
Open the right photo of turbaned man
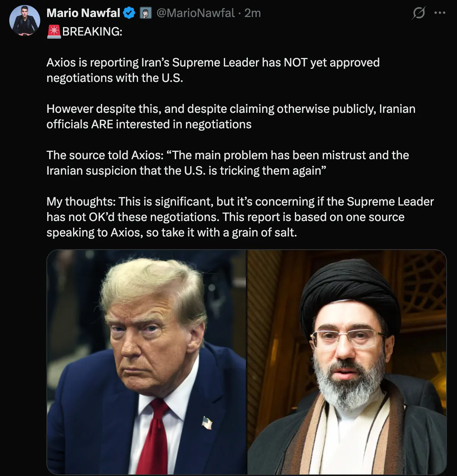pyautogui.click(x=347, y=362)
